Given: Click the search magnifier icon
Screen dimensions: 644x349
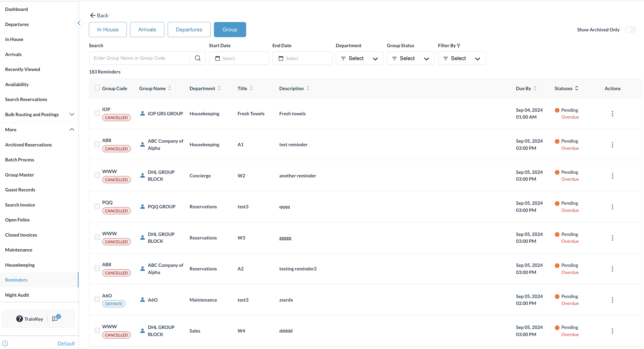Looking at the screenshot, I should [197, 58].
